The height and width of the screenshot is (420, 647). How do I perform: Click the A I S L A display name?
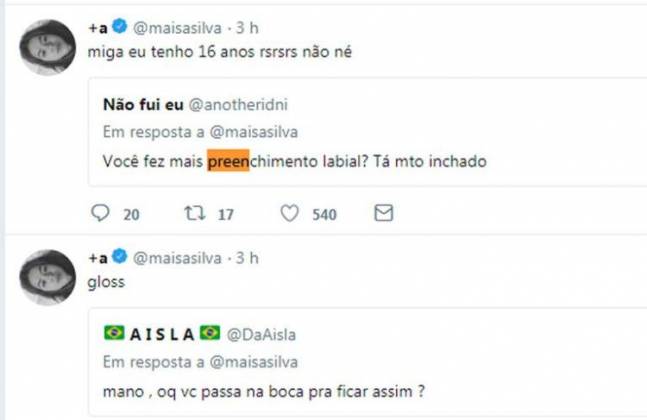(x=161, y=332)
